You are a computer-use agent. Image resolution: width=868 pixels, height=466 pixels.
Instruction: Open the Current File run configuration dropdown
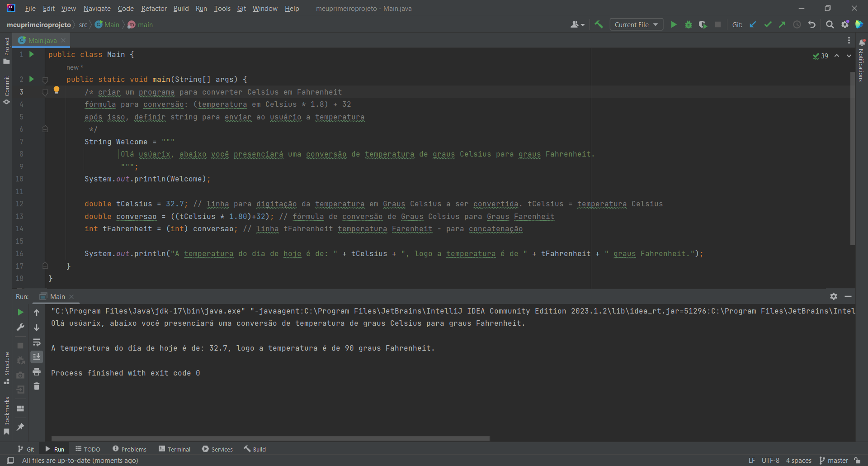coord(636,25)
